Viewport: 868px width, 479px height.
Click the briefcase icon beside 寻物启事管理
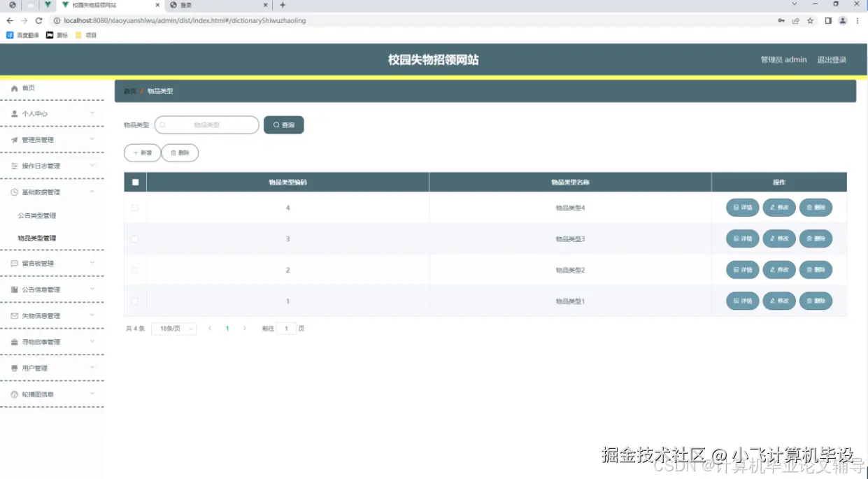[x=14, y=343]
